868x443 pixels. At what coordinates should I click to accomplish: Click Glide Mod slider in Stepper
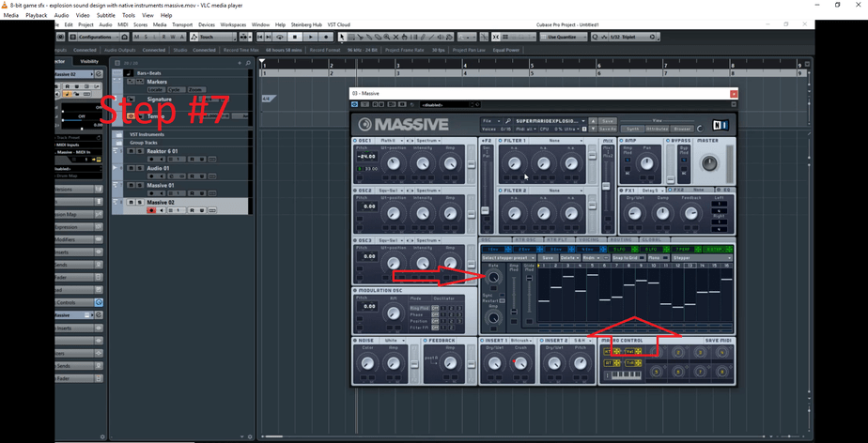click(529, 296)
